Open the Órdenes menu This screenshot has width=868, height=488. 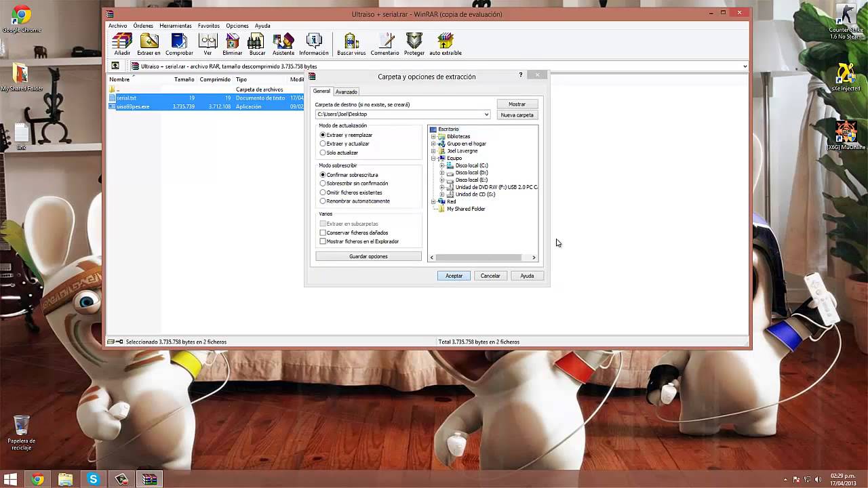[x=143, y=26]
